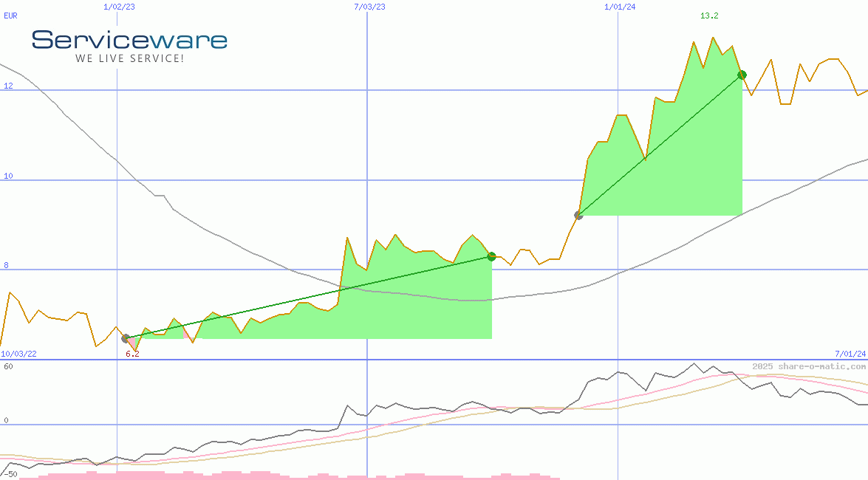Select the gray entry marker of second trade
Image resolution: width=868 pixels, height=480 pixels.
click(578, 216)
